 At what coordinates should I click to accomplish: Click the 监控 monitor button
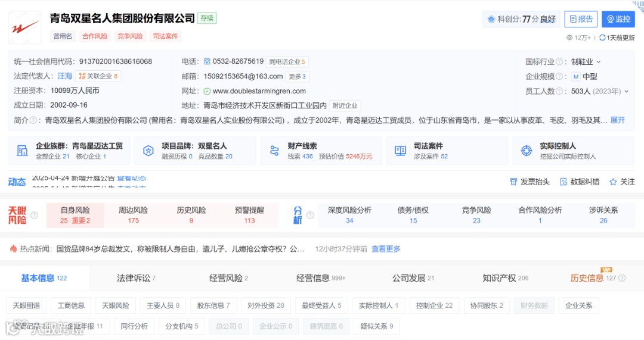point(618,19)
